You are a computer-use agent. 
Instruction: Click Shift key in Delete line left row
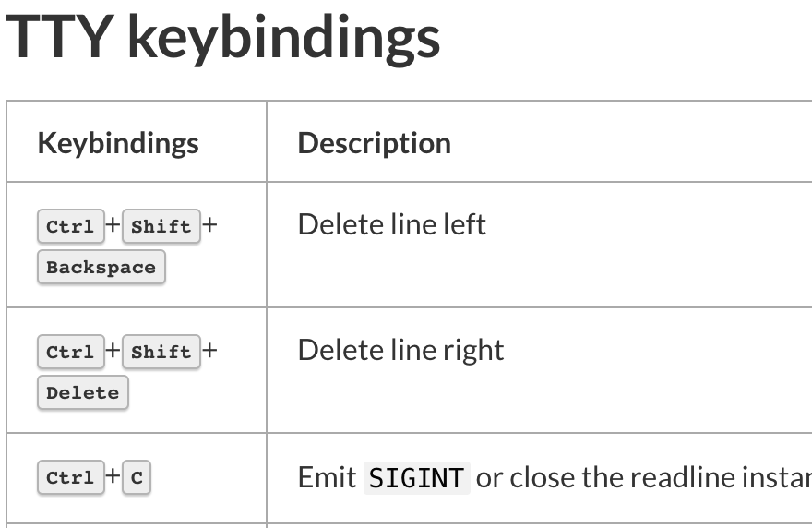161,226
